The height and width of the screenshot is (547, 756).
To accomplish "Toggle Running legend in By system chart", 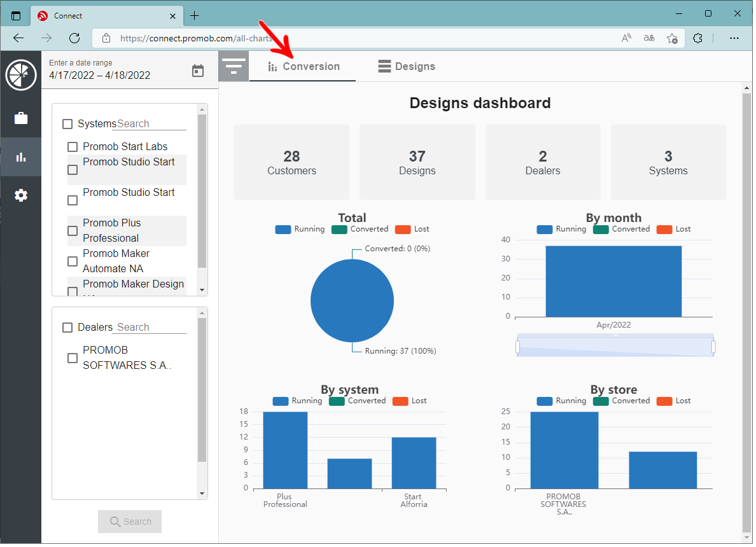I will tap(298, 402).
